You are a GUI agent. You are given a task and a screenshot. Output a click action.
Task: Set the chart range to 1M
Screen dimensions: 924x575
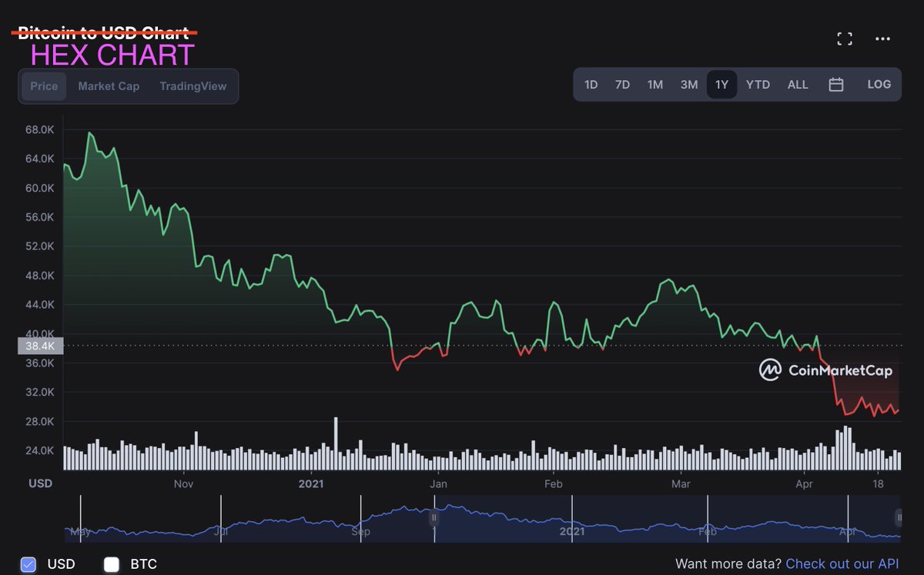click(654, 85)
